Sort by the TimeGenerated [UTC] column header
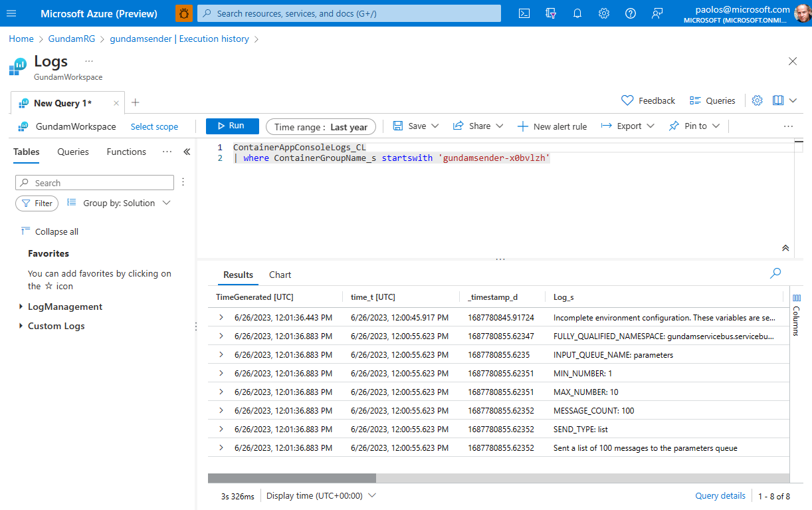The height and width of the screenshot is (510, 812). (254, 297)
